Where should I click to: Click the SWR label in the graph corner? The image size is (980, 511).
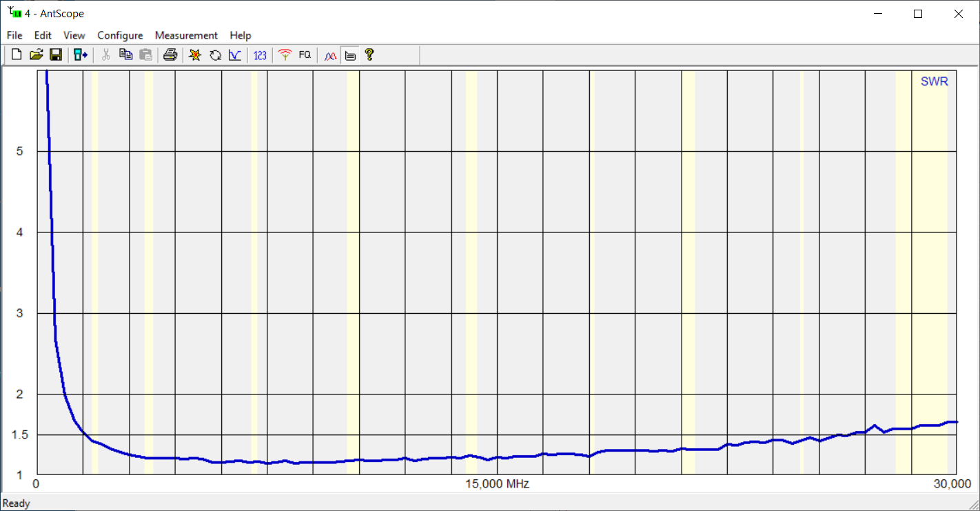click(934, 81)
